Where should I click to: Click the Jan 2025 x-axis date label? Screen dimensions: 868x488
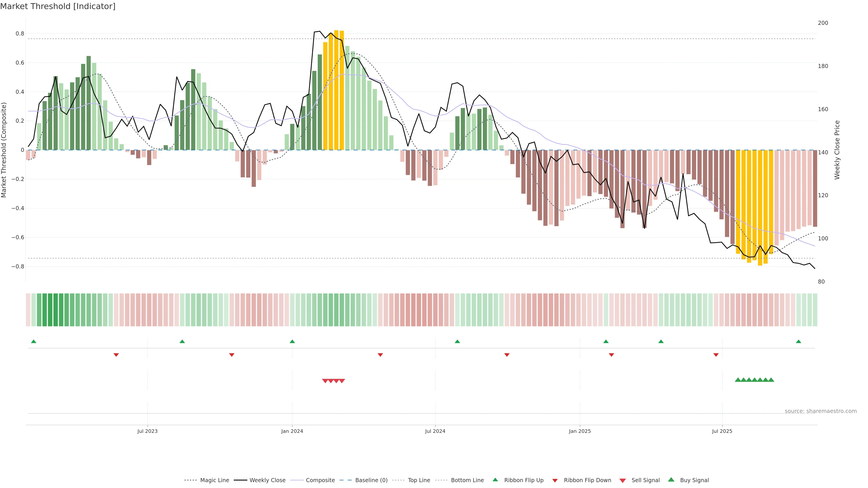click(580, 431)
